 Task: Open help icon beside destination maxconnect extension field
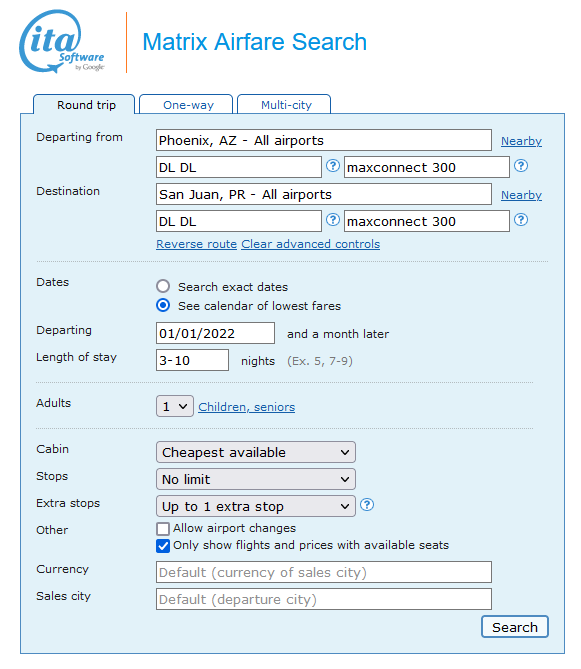point(521,220)
